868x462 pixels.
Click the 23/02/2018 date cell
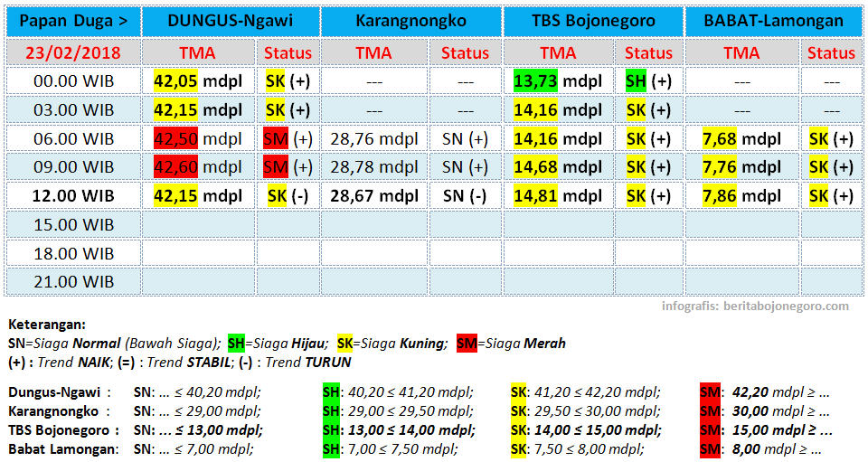[x=73, y=52]
